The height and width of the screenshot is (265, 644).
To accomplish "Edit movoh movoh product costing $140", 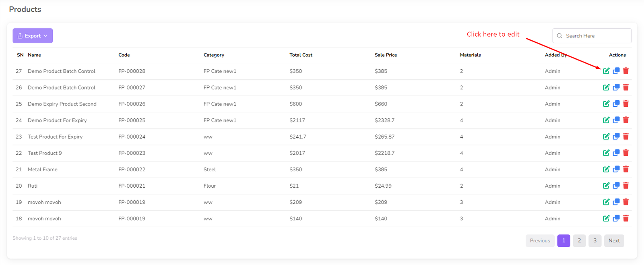I will [606, 218].
